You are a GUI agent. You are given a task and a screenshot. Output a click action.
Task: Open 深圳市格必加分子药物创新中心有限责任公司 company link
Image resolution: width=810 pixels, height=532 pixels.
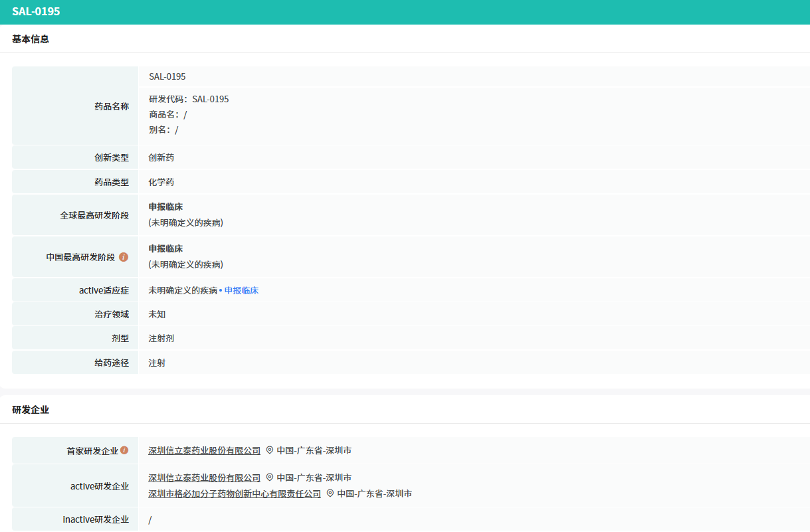coord(235,493)
